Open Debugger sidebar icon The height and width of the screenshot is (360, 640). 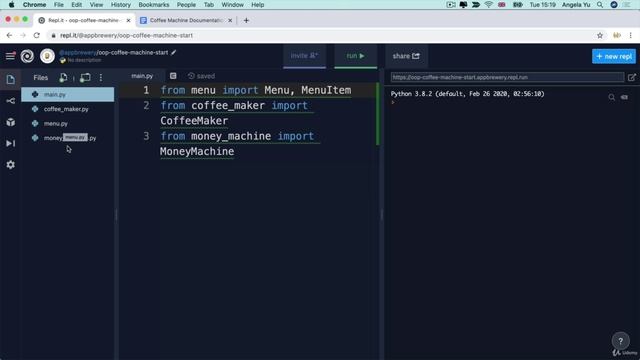[x=11, y=143]
